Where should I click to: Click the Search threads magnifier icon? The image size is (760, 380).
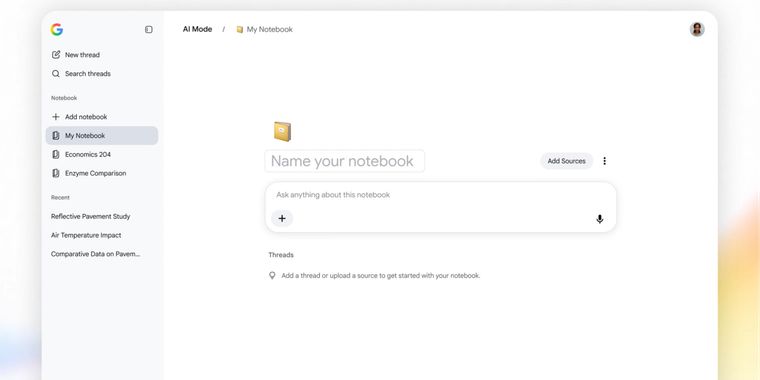pos(56,74)
